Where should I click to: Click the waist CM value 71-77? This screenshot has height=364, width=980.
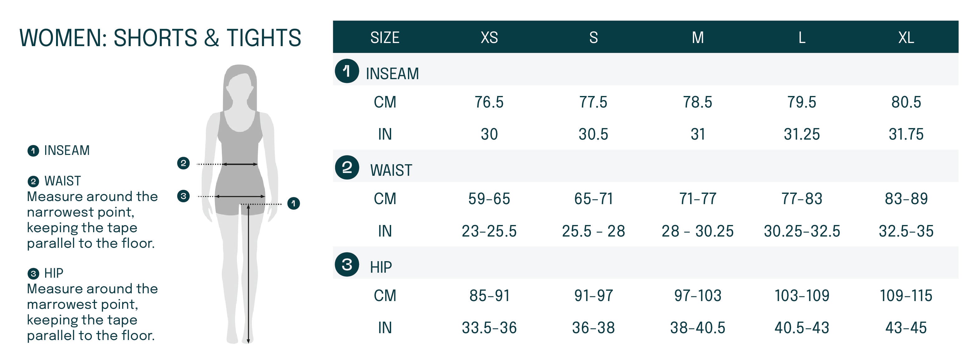coord(697,199)
